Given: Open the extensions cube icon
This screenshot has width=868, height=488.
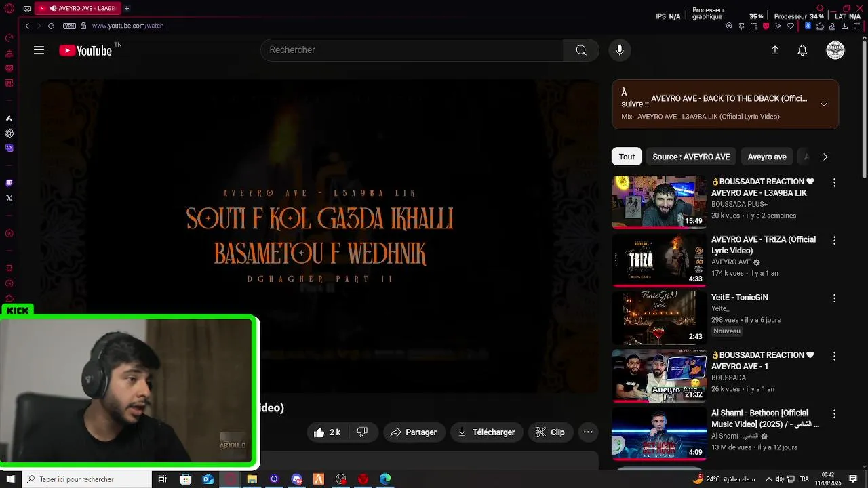Looking at the screenshot, I should click(x=820, y=26).
